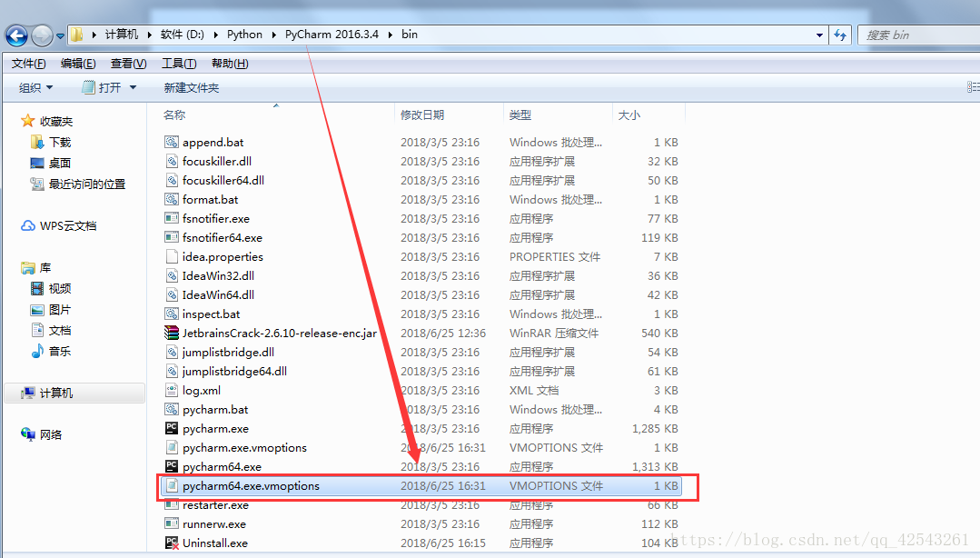Select the 库 libraries icon in sidebar
Viewport: 980px width, 558px height.
(27, 268)
